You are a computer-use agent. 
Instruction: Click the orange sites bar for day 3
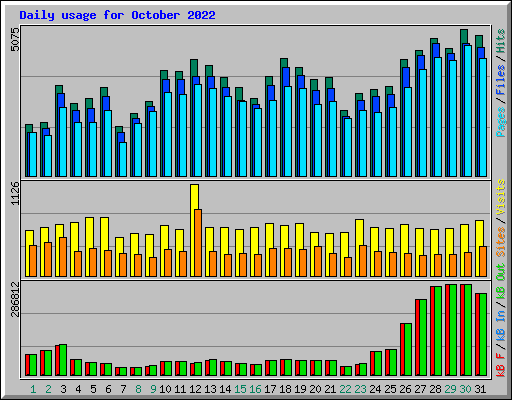click(63, 257)
